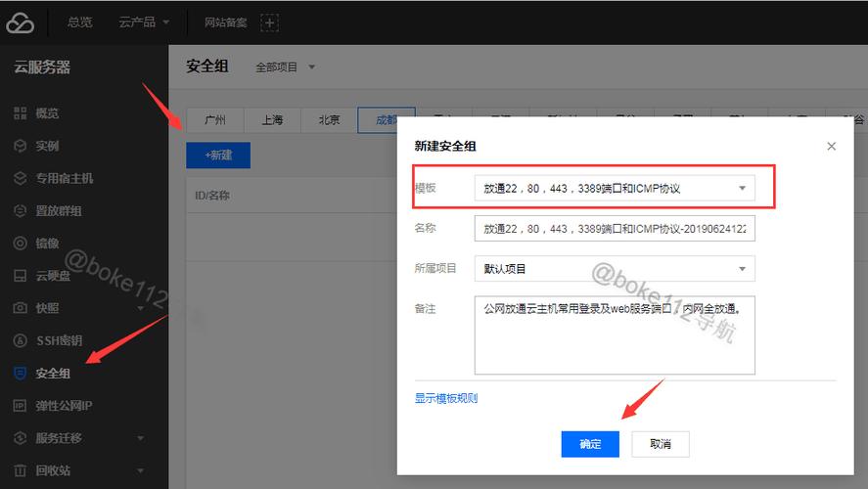The height and width of the screenshot is (489, 868).
Task: Click the 弹性公网IP icon in sidebar
Action: (x=20, y=406)
